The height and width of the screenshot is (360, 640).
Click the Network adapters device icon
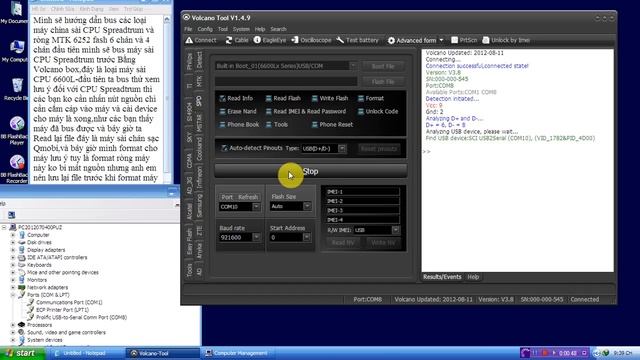[x=22, y=287]
